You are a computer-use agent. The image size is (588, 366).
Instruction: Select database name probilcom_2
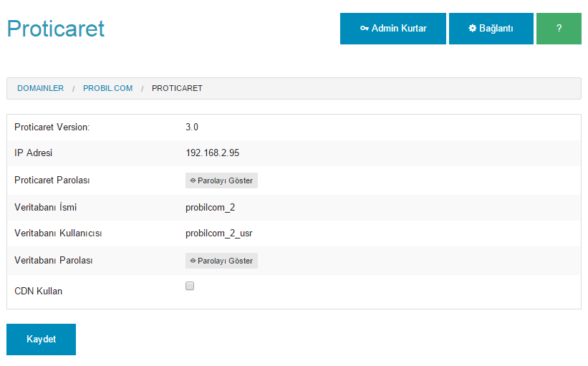(x=210, y=208)
